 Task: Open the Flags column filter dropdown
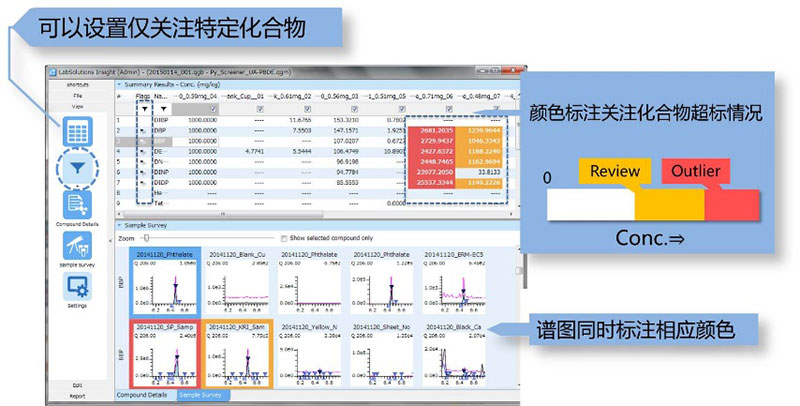142,108
